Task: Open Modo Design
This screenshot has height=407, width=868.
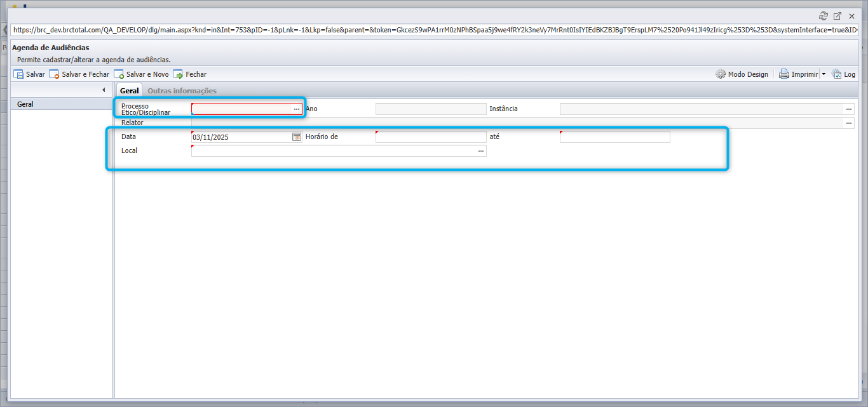Action: pos(742,74)
